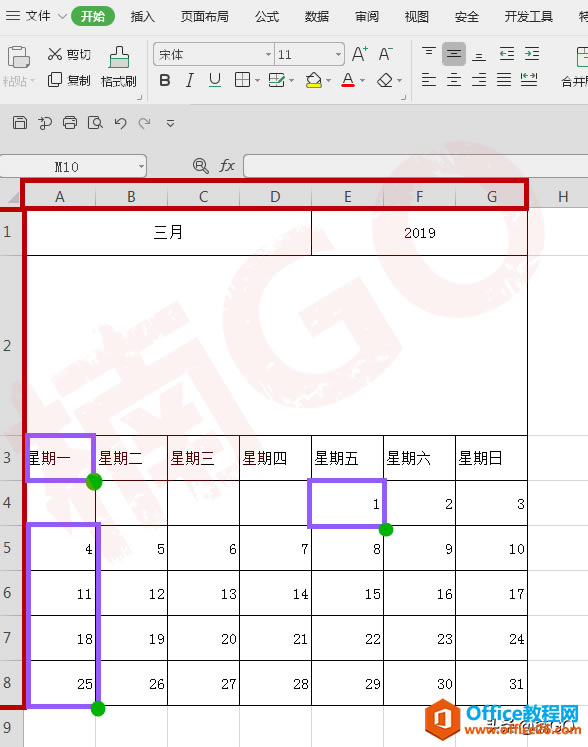Undo the last action
The height and width of the screenshot is (747, 588).
(121, 123)
